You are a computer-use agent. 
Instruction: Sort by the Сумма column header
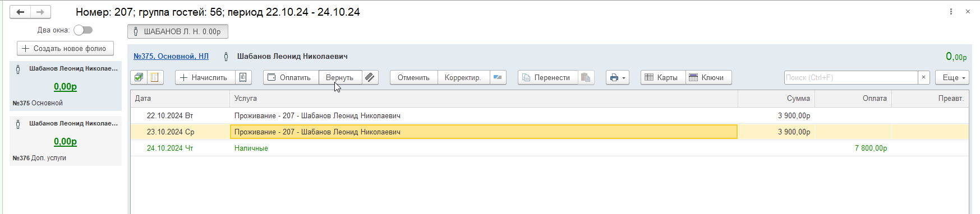(x=776, y=98)
